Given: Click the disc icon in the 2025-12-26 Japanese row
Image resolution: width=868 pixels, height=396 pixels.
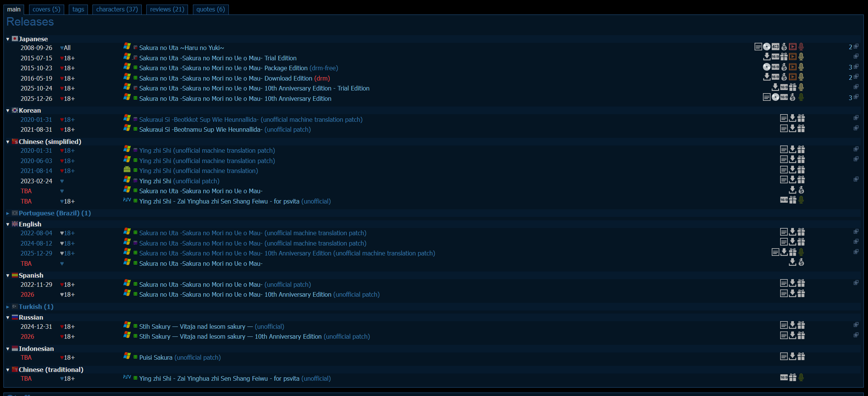Looking at the screenshot, I should pyautogui.click(x=775, y=97).
